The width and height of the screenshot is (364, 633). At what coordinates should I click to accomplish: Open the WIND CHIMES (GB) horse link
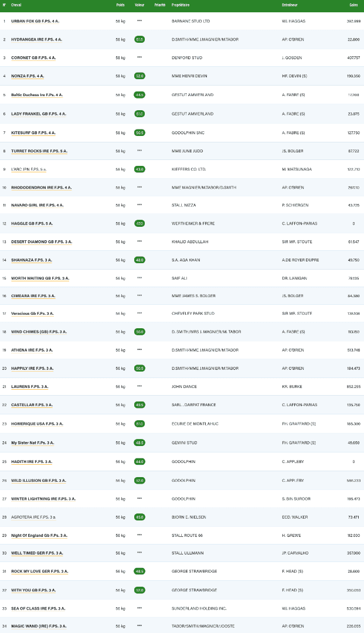(x=39, y=332)
